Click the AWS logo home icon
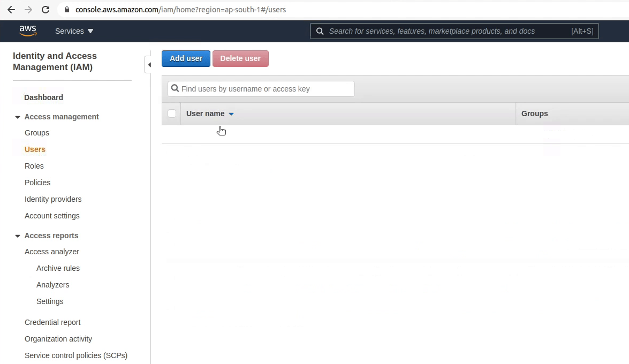The width and height of the screenshot is (629, 364). click(x=28, y=31)
